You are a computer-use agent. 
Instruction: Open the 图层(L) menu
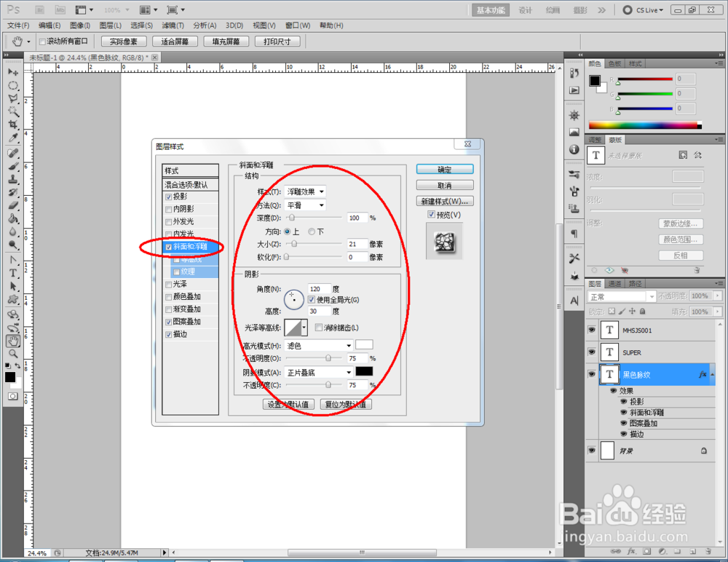point(111,25)
